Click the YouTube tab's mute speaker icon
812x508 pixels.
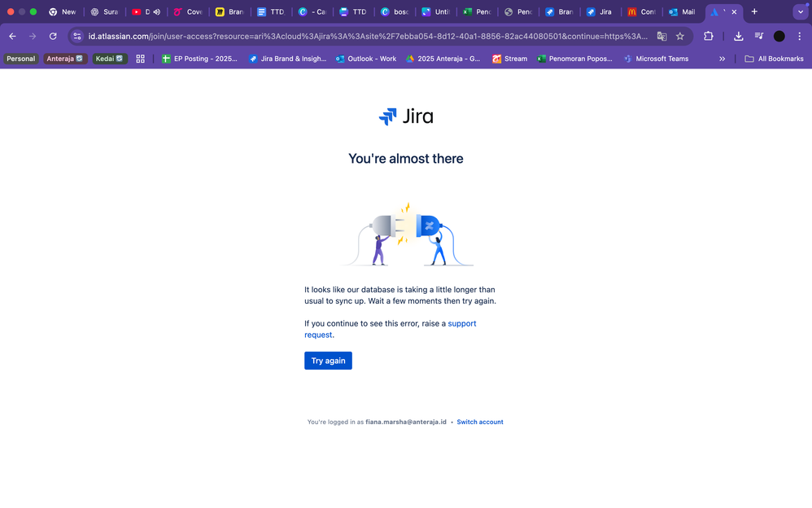(x=158, y=11)
